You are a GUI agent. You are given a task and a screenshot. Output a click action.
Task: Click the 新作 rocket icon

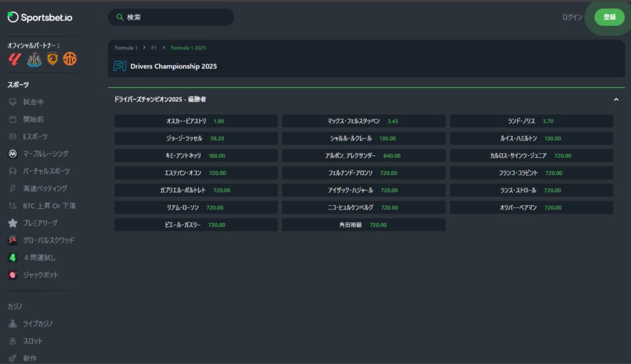pyautogui.click(x=13, y=358)
